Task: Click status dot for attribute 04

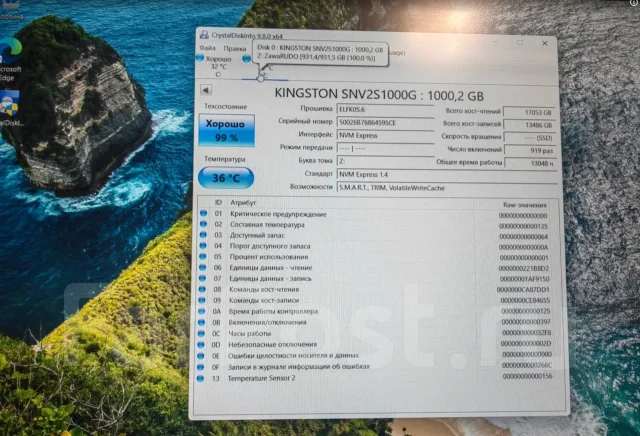Action: point(203,246)
